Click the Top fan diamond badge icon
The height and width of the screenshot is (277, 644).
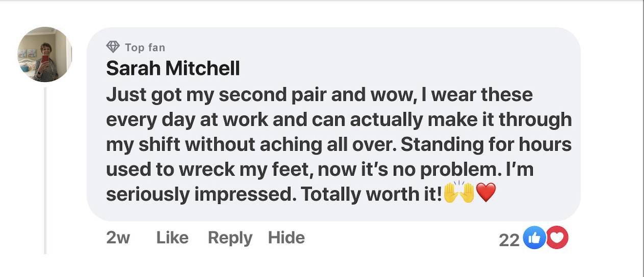113,47
